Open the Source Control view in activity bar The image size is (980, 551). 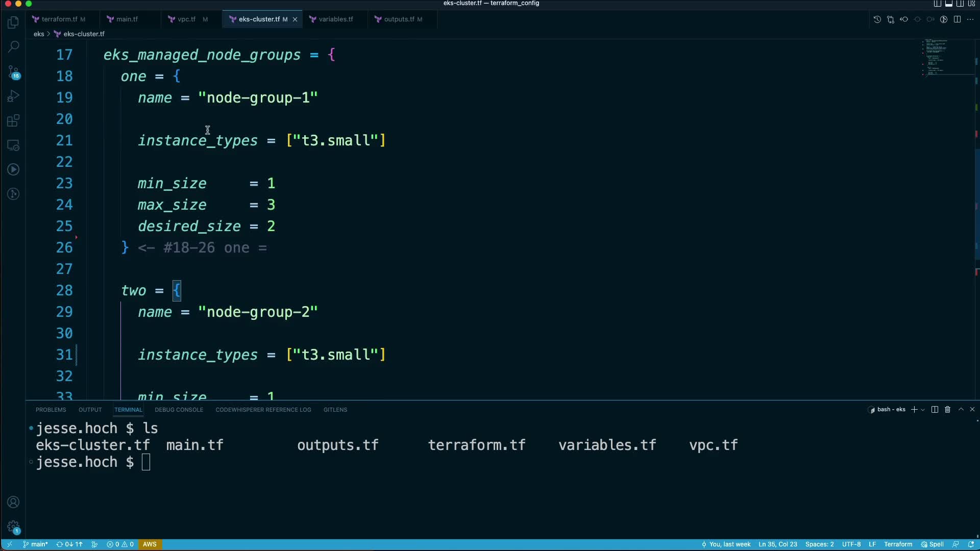pyautogui.click(x=13, y=72)
